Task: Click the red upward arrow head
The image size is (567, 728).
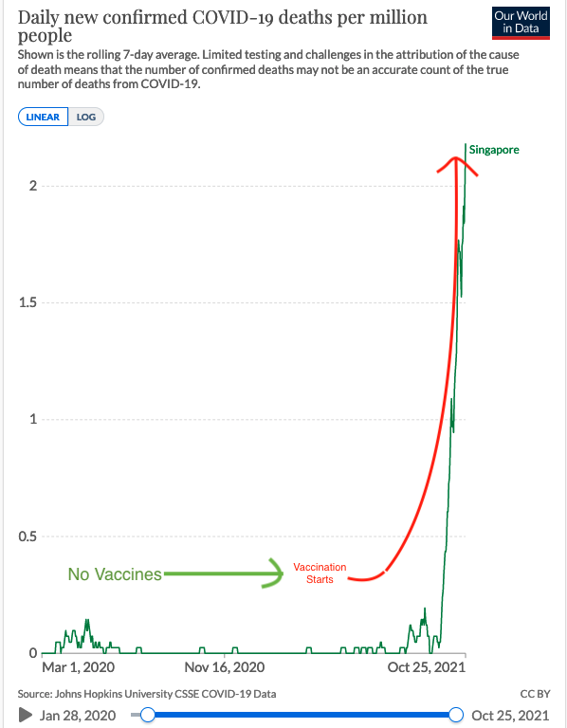Action: (457, 166)
